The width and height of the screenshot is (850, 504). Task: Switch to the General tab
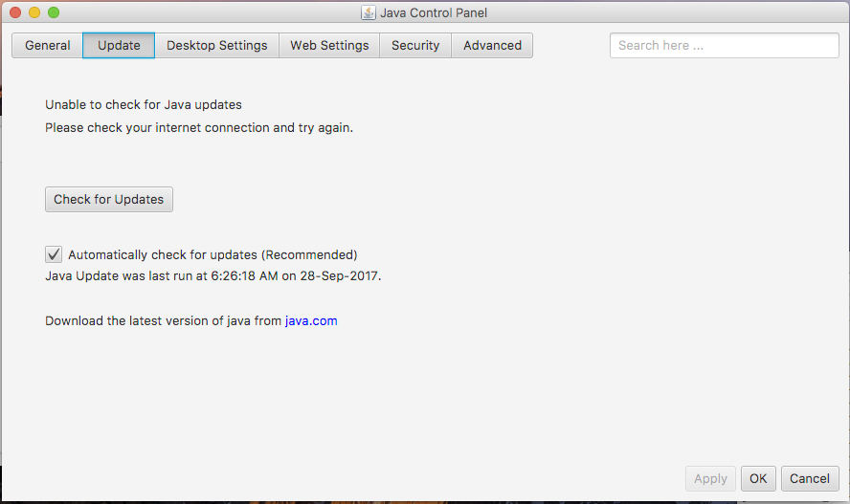pos(48,45)
